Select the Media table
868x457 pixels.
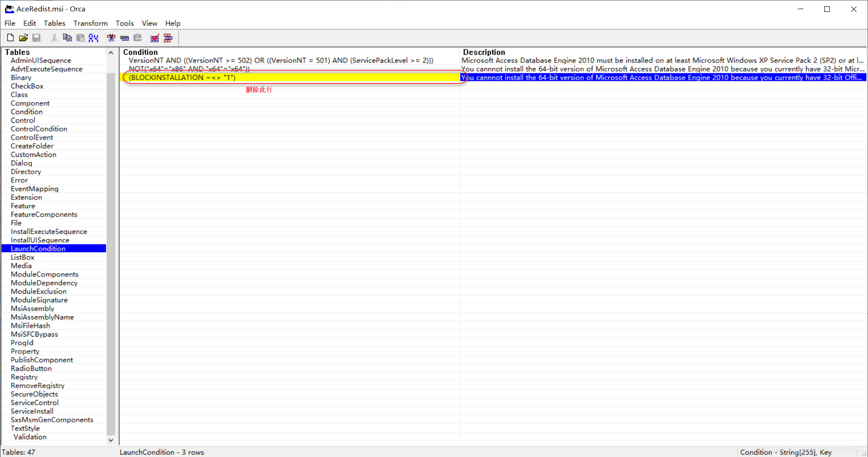point(21,266)
